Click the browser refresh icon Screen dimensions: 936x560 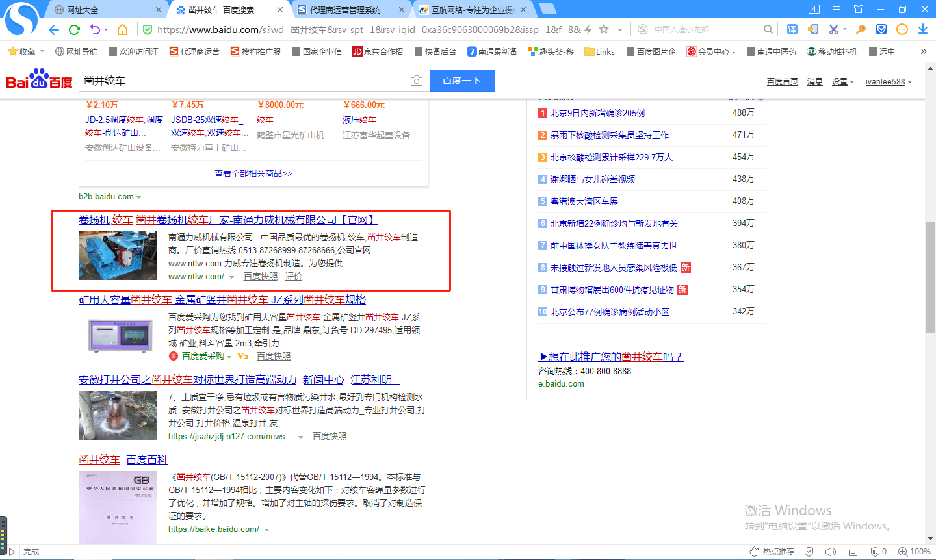tap(74, 30)
